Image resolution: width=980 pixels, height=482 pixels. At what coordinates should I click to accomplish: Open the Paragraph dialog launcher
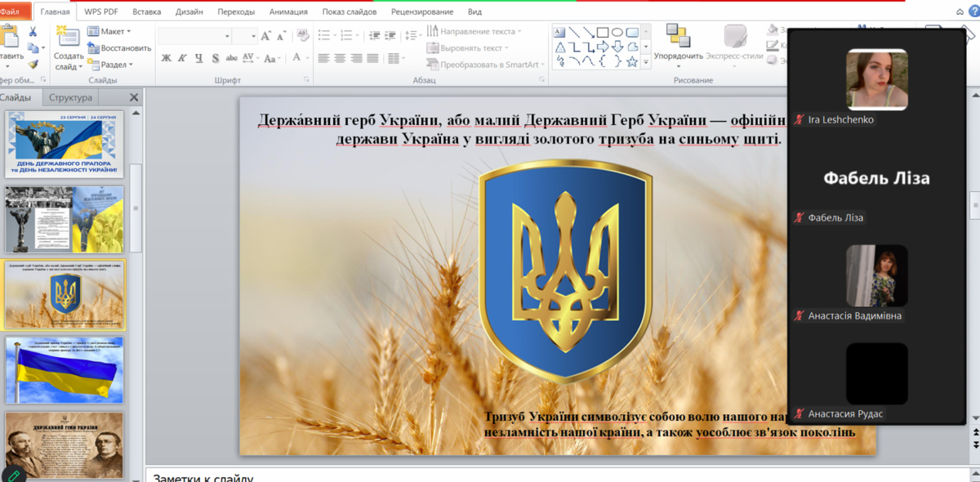(x=541, y=80)
